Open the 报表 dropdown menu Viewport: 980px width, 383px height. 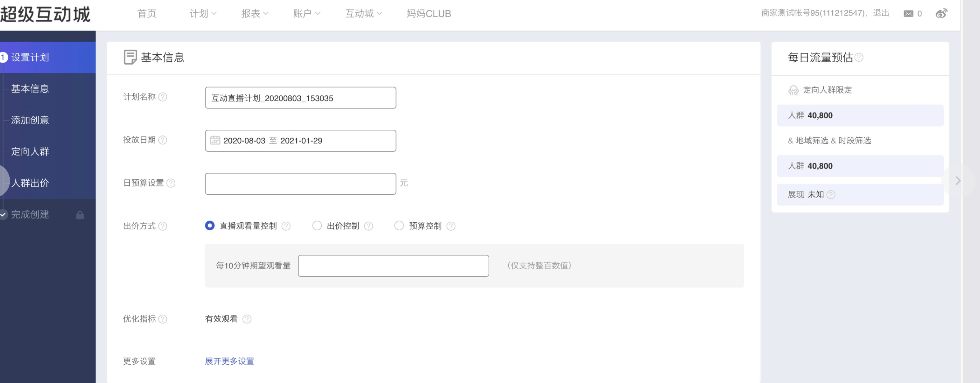pos(255,14)
